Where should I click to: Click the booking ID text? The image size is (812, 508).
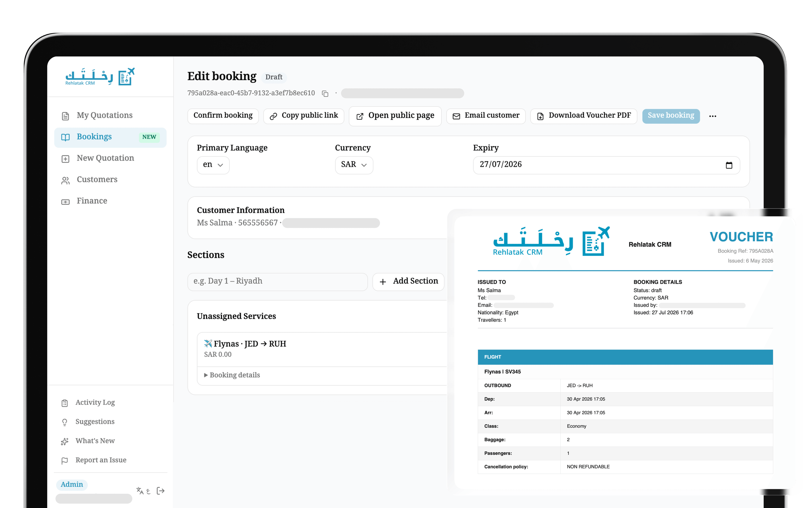coord(251,93)
